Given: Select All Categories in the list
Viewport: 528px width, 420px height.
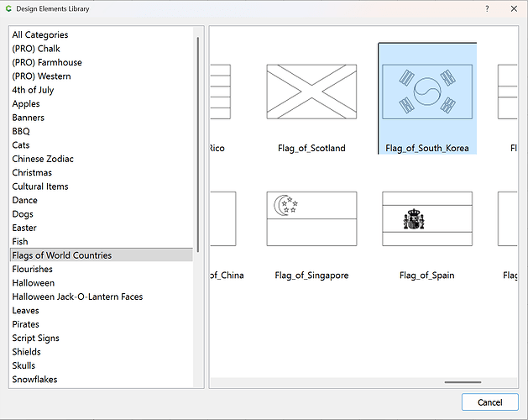Looking at the screenshot, I should pyautogui.click(x=40, y=34).
